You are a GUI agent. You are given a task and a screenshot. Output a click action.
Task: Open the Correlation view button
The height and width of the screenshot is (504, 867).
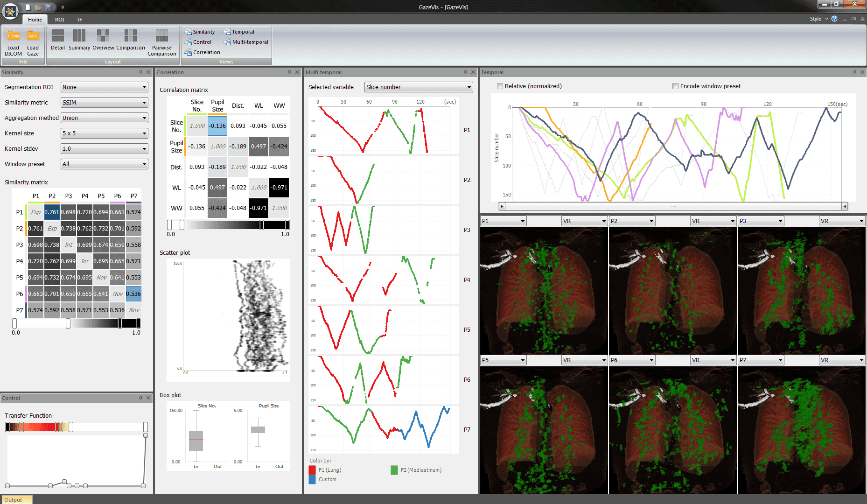coord(202,52)
